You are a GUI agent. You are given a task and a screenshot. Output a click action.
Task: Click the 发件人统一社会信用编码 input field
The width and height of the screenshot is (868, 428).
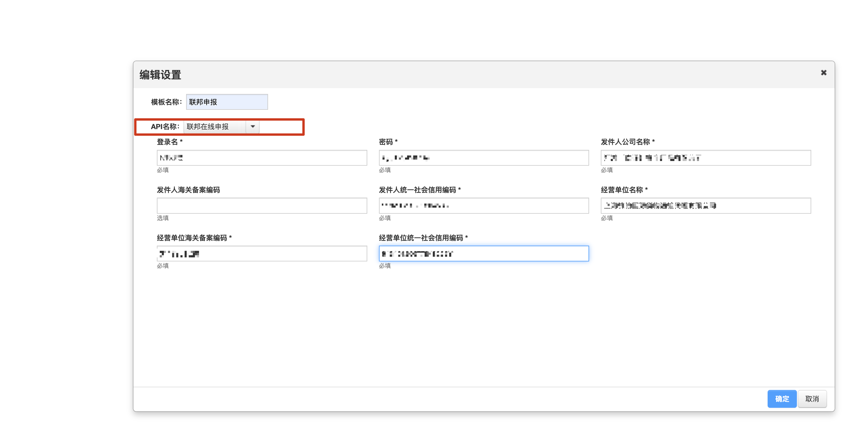tap(483, 206)
